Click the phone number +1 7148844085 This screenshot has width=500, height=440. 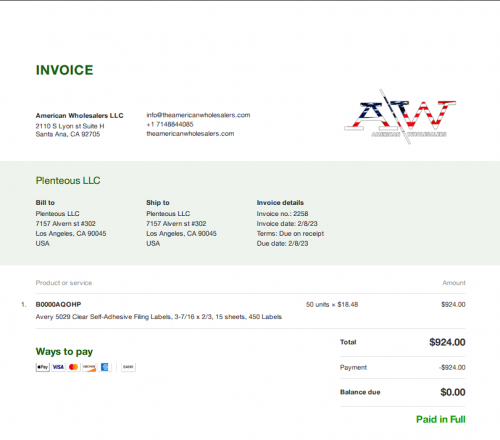[170, 124]
